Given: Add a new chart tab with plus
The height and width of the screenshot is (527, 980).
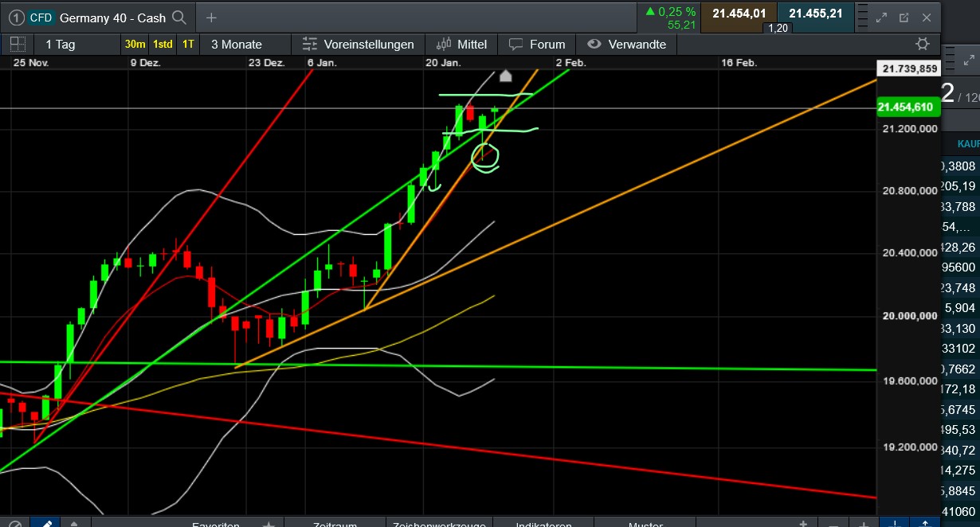Looking at the screenshot, I should (211, 17).
